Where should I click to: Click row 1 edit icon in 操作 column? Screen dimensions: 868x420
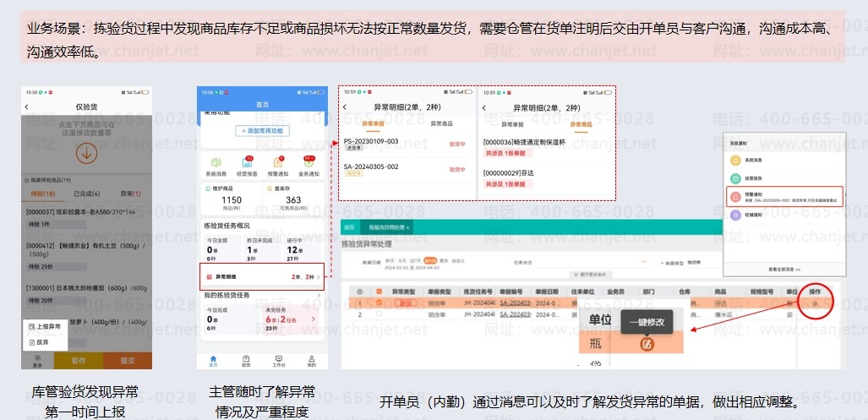coord(814,303)
